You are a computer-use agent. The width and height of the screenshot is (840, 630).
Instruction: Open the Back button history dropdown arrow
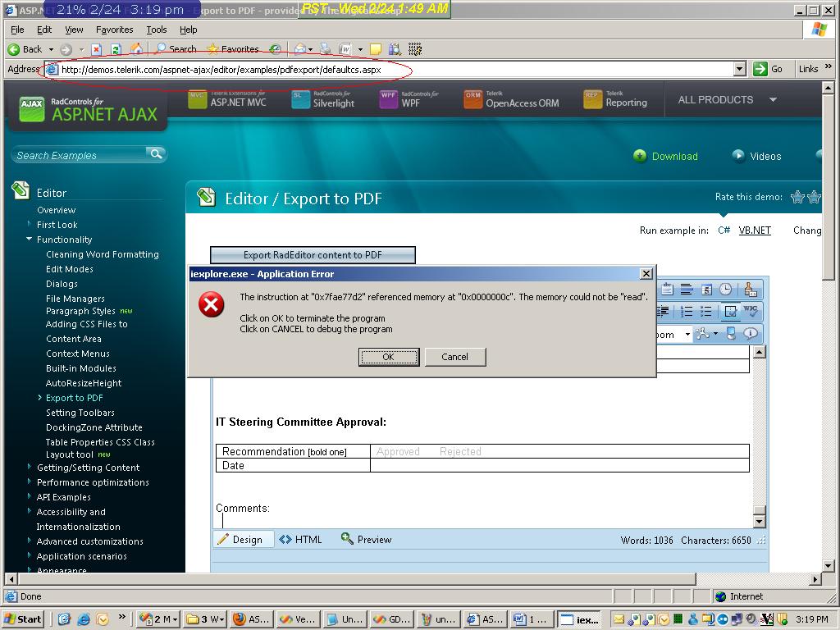click(x=52, y=49)
